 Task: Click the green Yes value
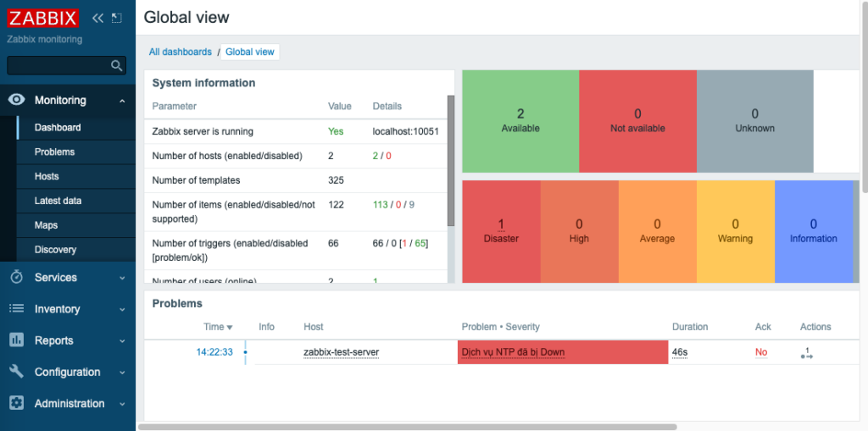tap(336, 132)
